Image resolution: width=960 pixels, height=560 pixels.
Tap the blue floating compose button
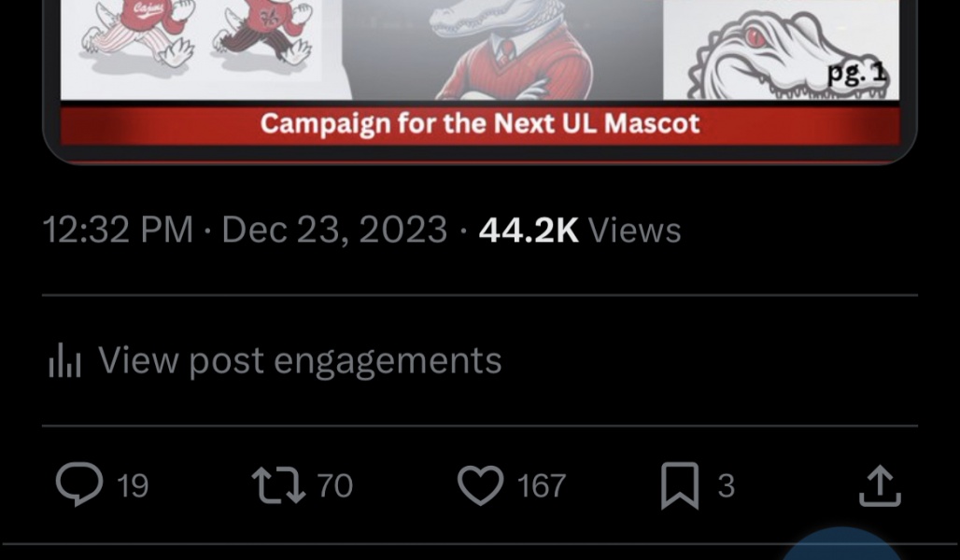pos(842,549)
